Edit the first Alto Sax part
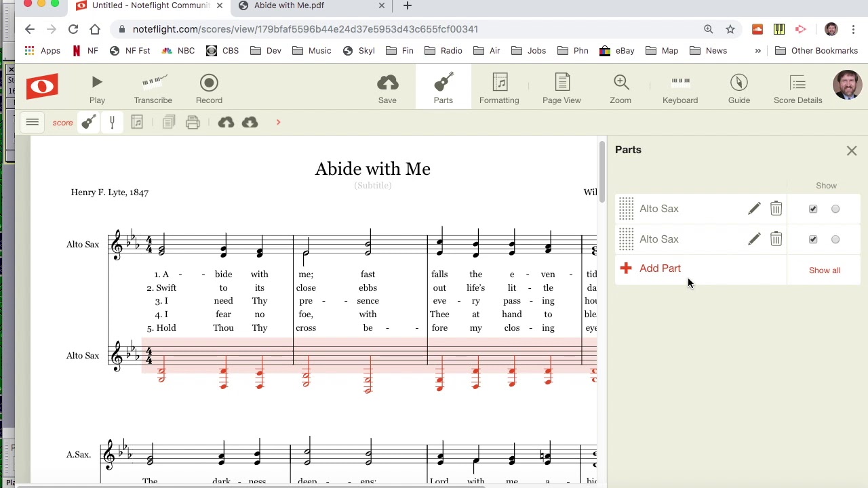868x488 pixels. pyautogui.click(x=754, y=209)
